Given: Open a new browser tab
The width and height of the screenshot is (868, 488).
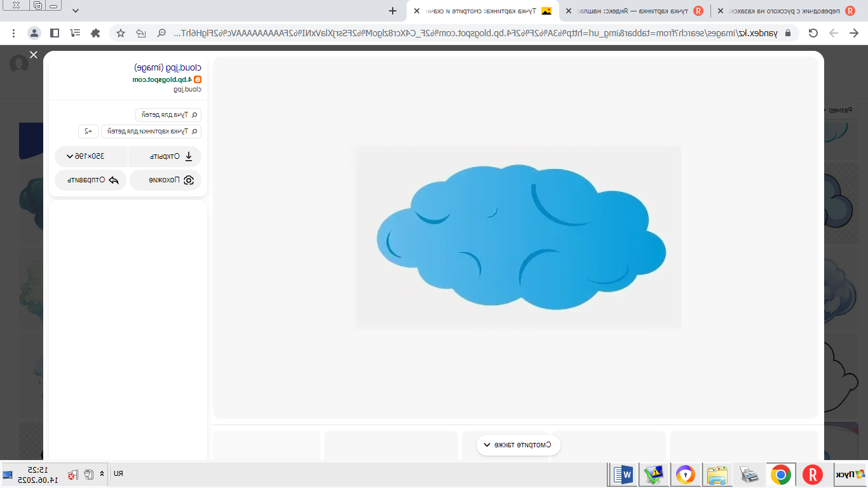Looking at the screenshot, I should pos(393,11).
